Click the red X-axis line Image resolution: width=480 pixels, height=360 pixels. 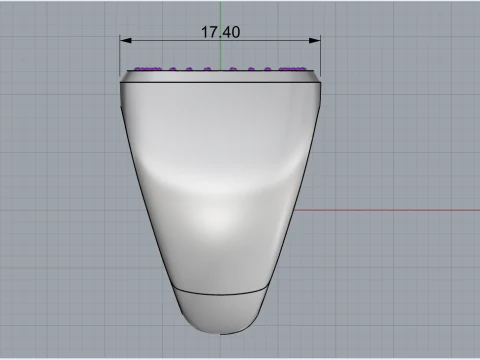(387, 210)
